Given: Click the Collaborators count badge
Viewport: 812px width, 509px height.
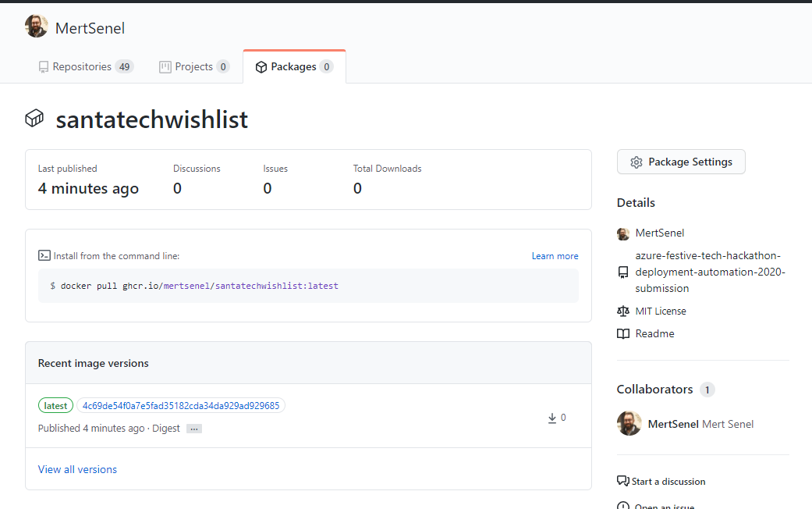Looking at the screenshot, I should pyautogui.click(x=707, y=390).
